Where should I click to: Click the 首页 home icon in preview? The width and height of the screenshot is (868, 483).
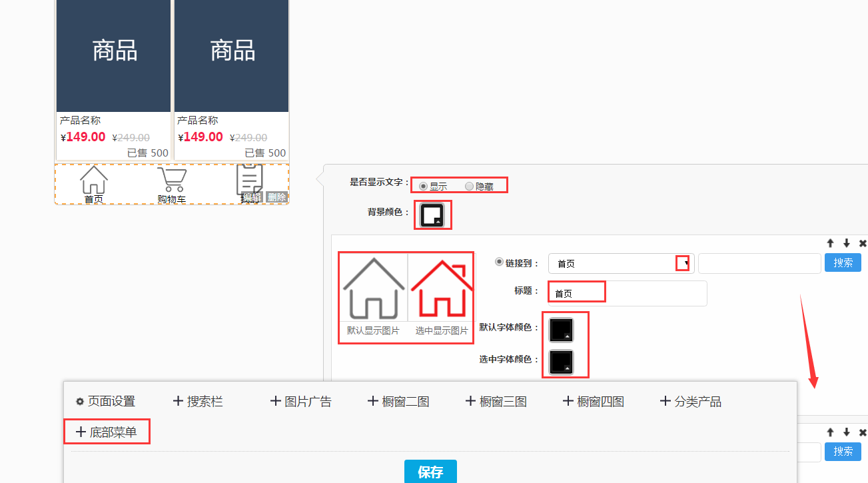pos(93,181)
